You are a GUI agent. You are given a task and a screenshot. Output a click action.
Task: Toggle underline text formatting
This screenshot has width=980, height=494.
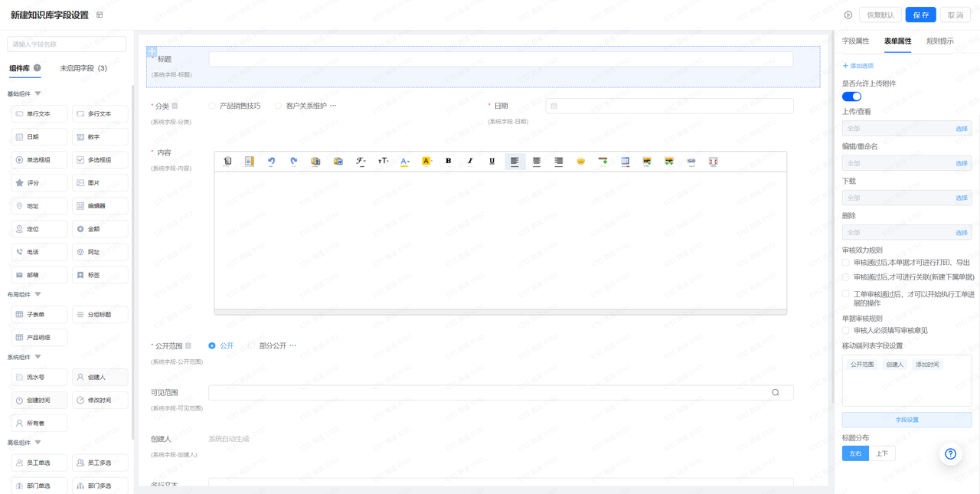tap(492, 161)
